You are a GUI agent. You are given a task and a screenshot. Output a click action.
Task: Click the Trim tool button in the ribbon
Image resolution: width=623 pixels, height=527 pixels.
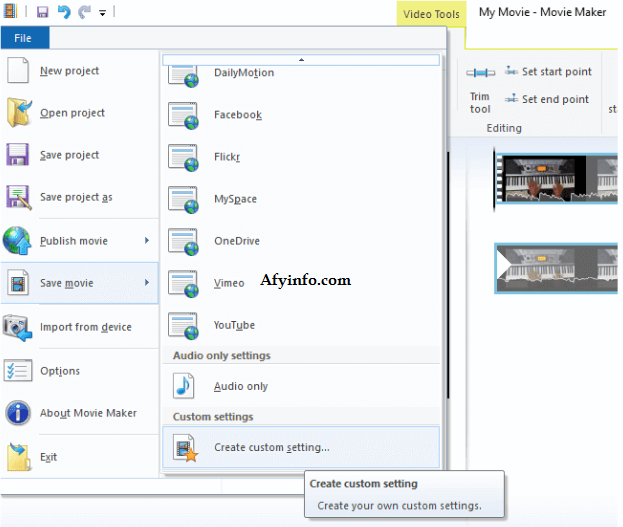pos(480,91)
